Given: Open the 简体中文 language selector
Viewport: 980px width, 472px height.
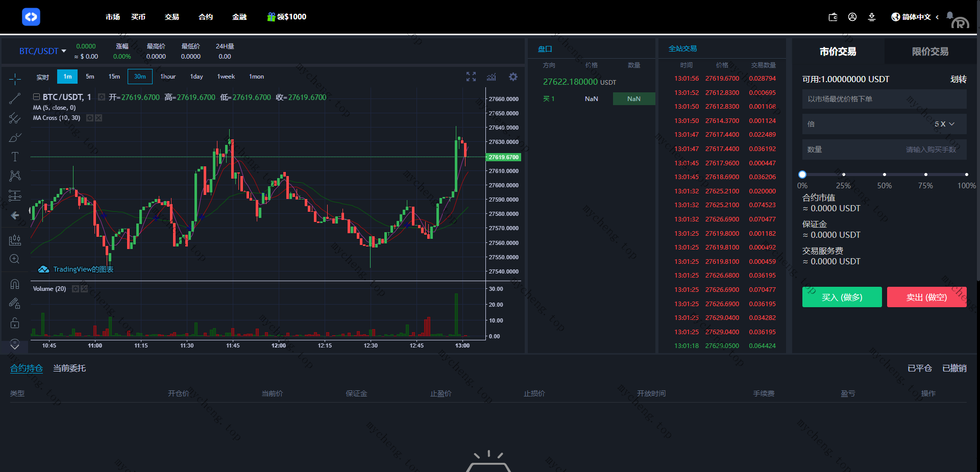Looking at the screenshot, I should pyautogui.click(x=915, y=17).
